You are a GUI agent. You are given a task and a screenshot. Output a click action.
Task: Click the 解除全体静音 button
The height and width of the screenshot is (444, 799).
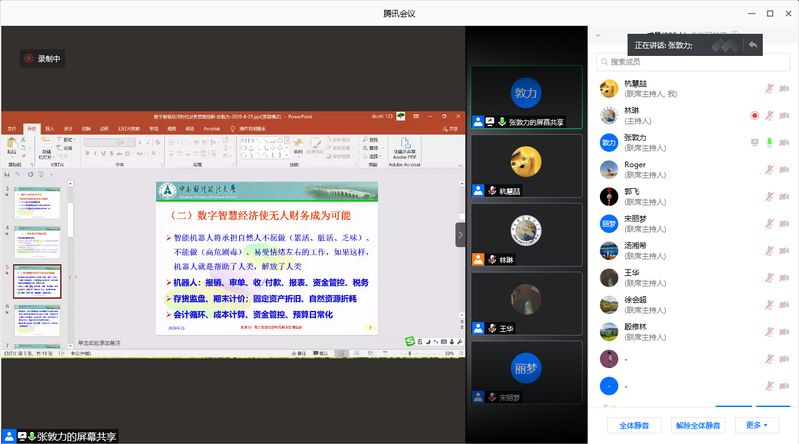coord(697,425)
